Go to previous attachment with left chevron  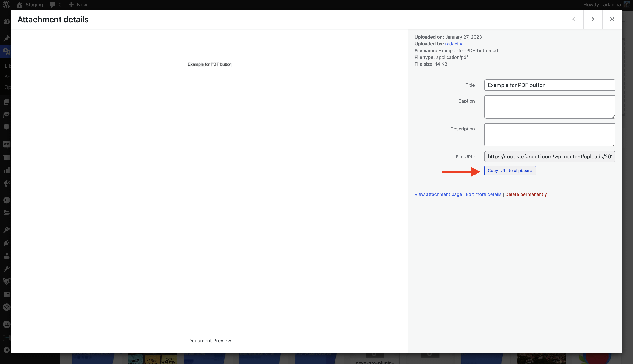pyautogui.click(x=574, y=19)
